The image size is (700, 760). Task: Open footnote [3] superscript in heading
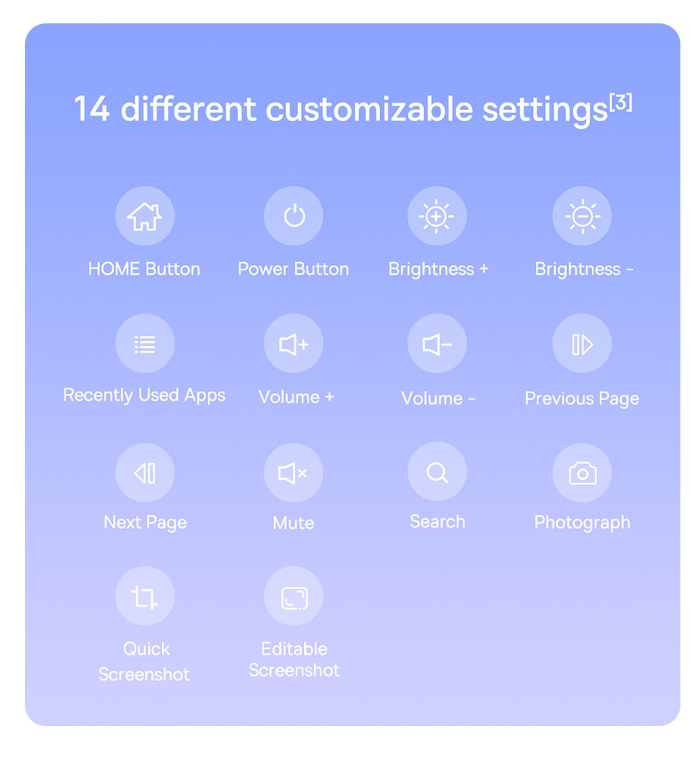(620, 102)
